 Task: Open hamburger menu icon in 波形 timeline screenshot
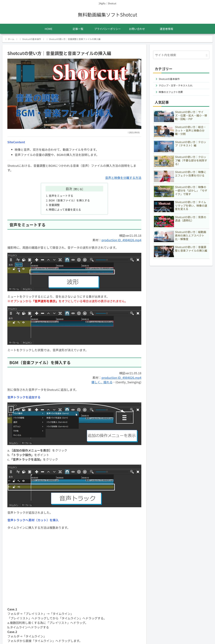coord(11,260)
